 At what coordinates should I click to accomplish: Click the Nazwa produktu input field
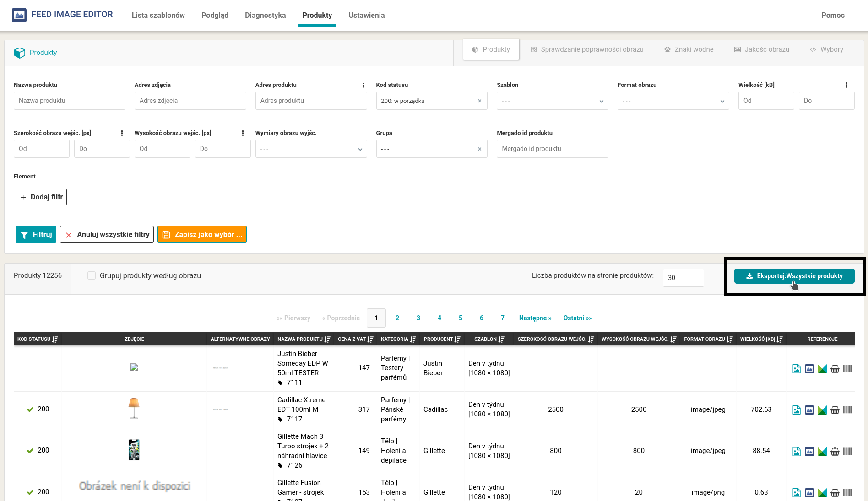coord(70,101)
